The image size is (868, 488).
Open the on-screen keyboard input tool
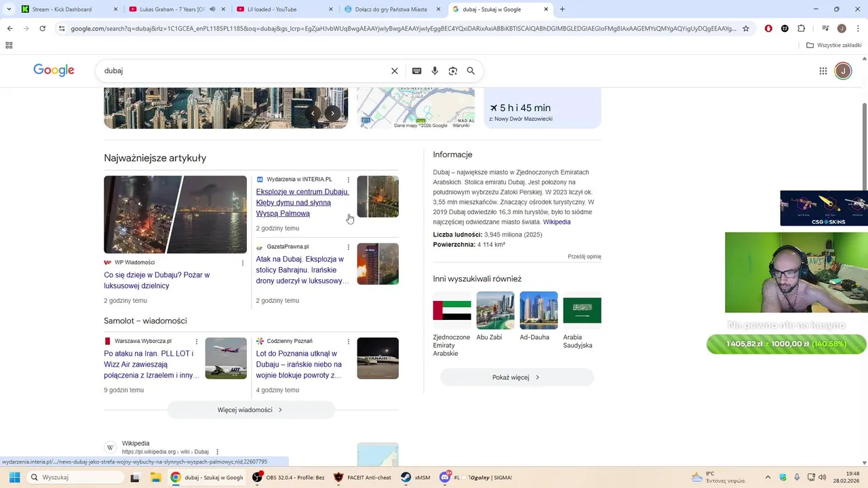pos(416,71)
